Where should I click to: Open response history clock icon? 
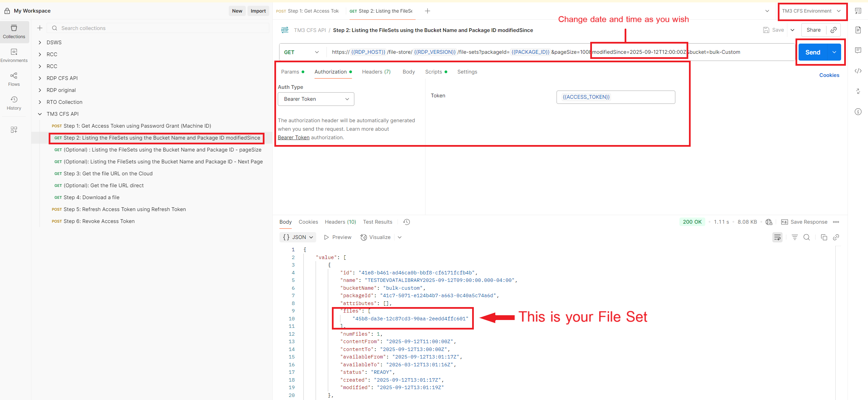[x=406, y=222]
